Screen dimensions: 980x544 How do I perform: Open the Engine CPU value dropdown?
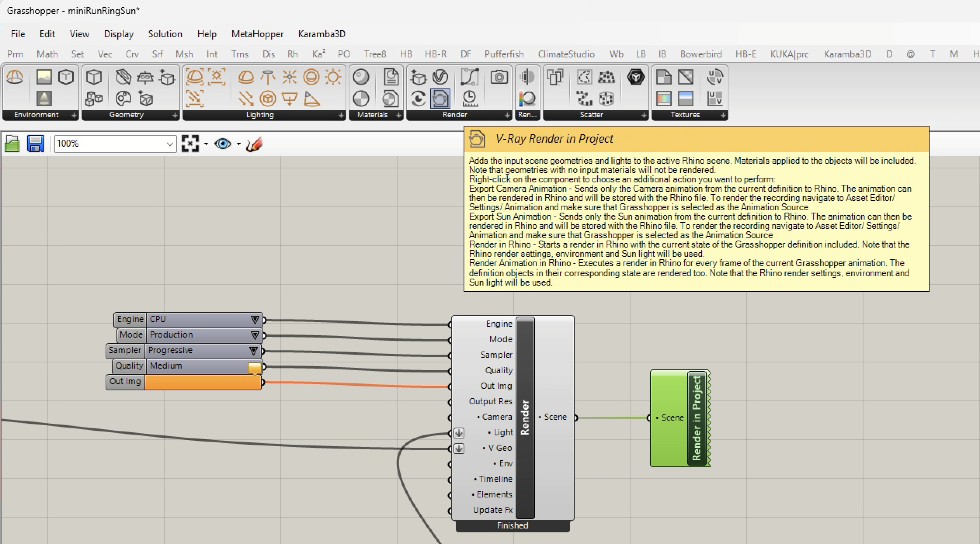coord(255,320)
